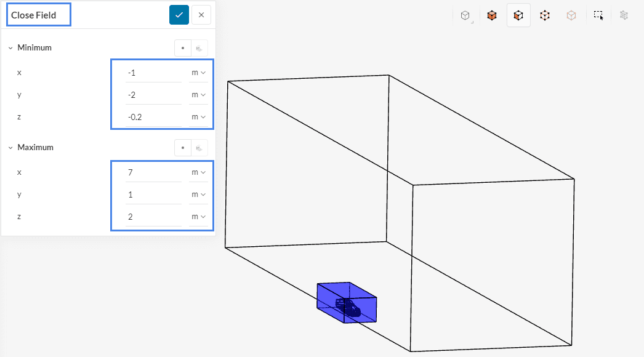Confirm Close Field with blue checkmark button
Viewport: 644px width, 357px height.
coord(179,15)
